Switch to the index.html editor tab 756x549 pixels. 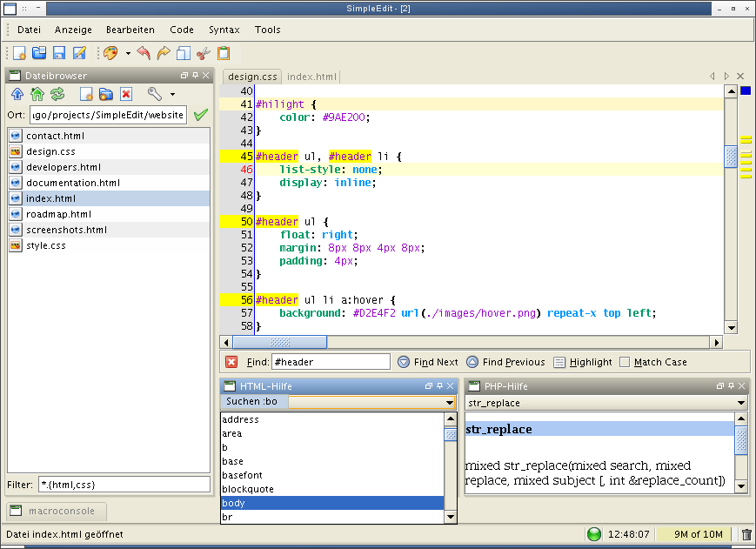point(311,77)
